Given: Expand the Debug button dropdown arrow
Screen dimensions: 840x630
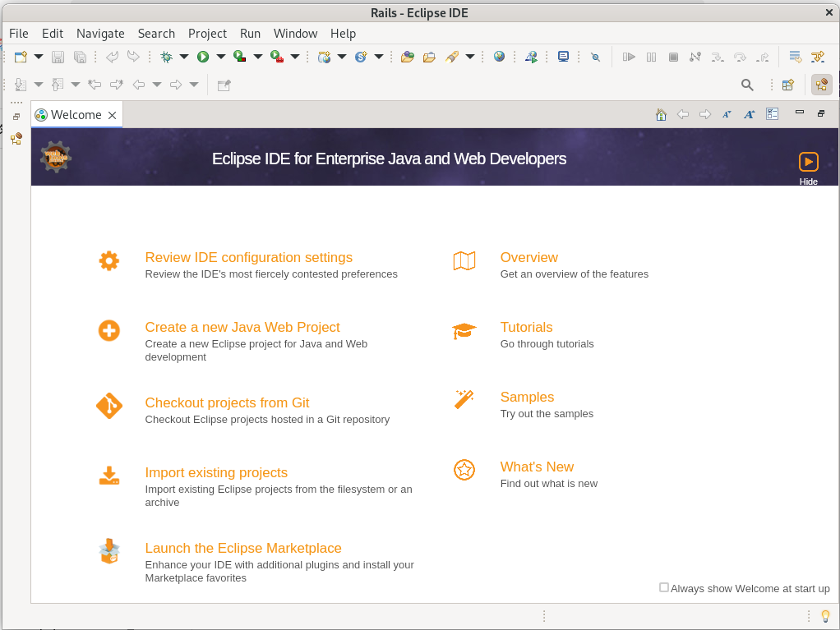Looking at the screenshot, I should 184,57.
